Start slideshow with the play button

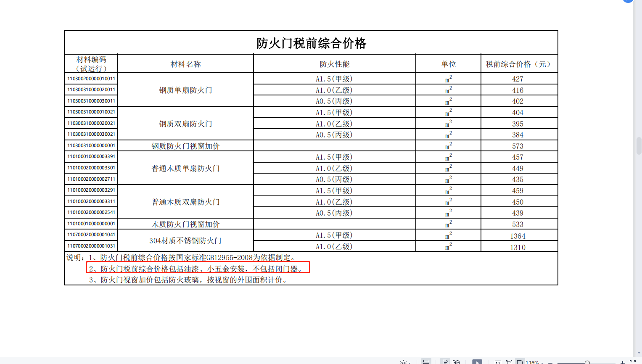[x=477, y=362]
